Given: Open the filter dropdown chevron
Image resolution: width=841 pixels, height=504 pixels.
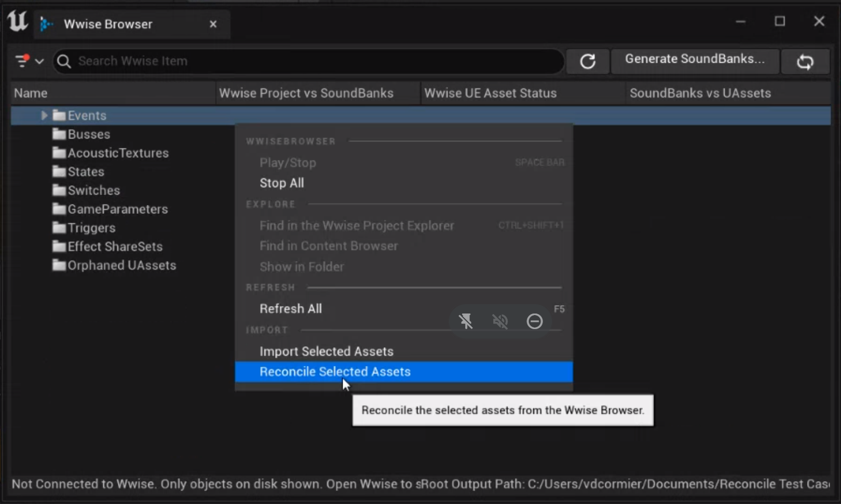Looking at the screenshot, I should (x=39, y=61).
